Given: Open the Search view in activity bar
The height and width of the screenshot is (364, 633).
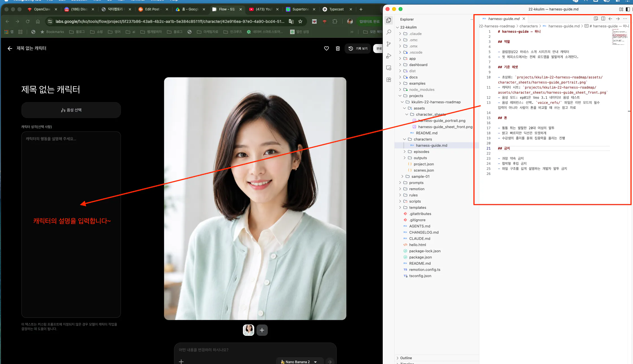Looking at the screenshot, I should click(389, 32).
